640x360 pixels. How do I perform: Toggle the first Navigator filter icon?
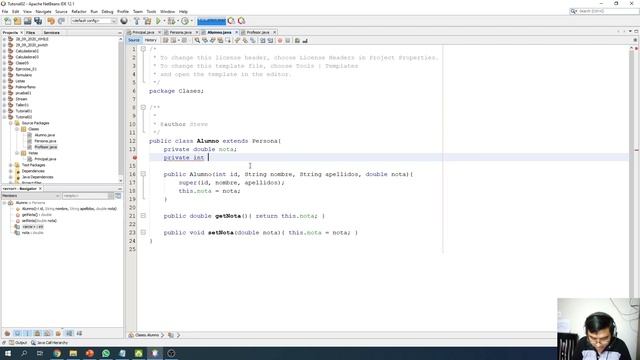pyautogui.click(x=7, y=333)
